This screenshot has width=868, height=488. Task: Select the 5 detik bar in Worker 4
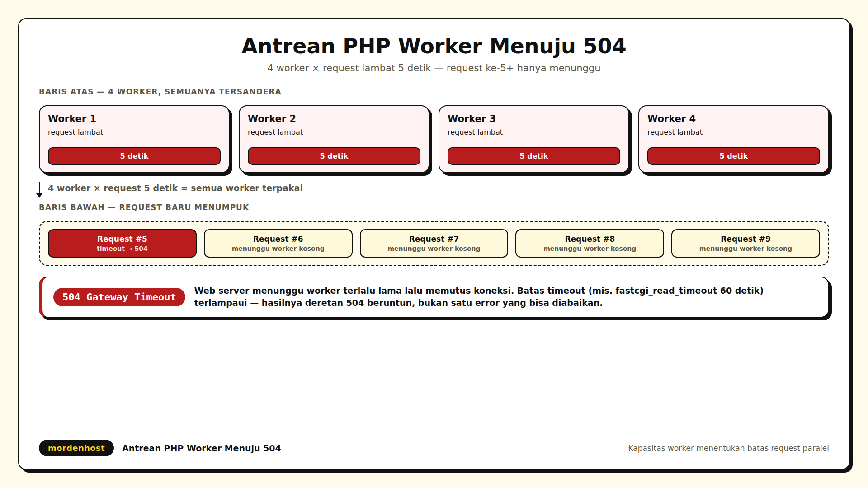734,156
